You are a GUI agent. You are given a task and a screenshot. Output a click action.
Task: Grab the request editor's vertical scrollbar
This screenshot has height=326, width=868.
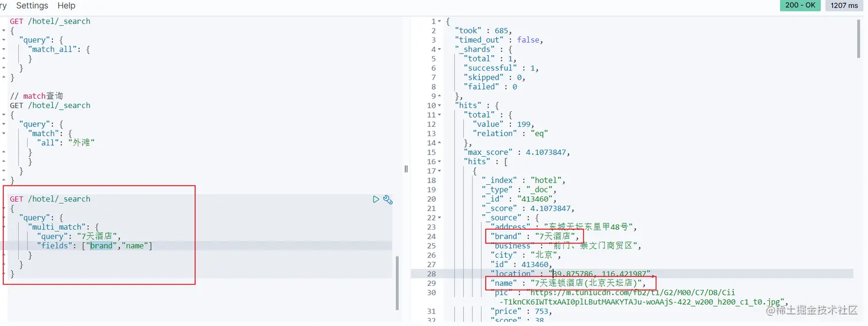click(x=397, y=282)
